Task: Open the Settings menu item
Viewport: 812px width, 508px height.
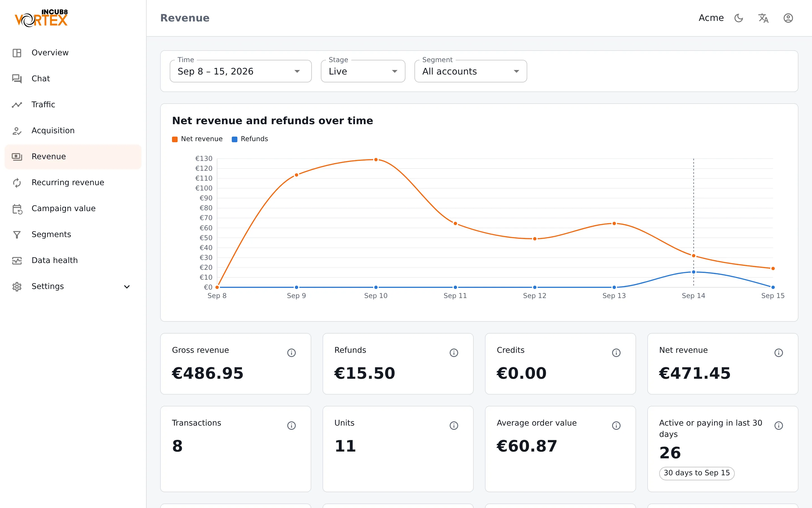Action: pos(73,286)
